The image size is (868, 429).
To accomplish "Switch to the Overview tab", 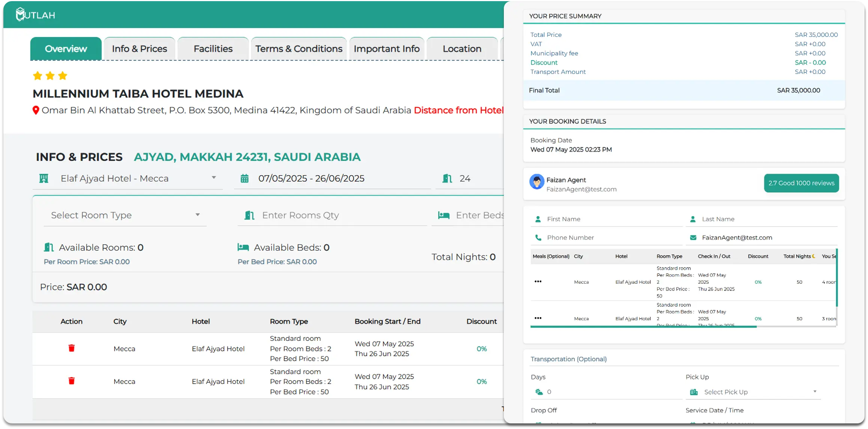I will [x=66, y=49].
